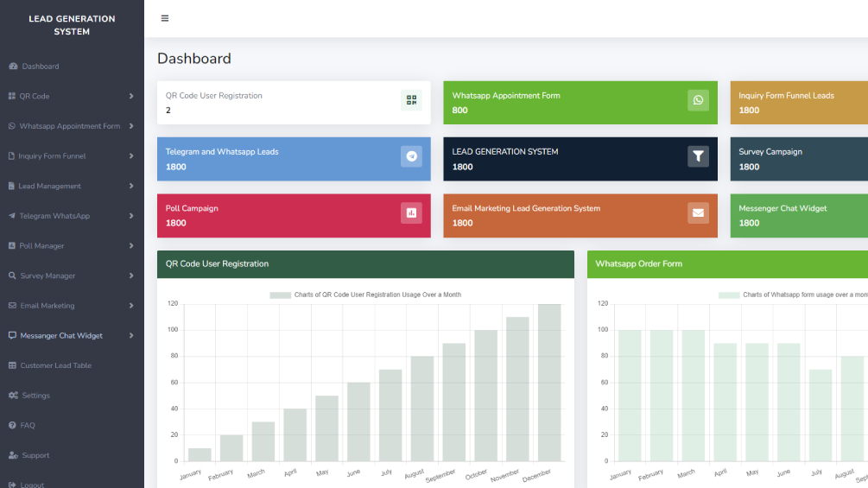868x488 pixels.
Task: Expand the Telegram WhatsApp submenu chevron
Action: tap(131, 216)
